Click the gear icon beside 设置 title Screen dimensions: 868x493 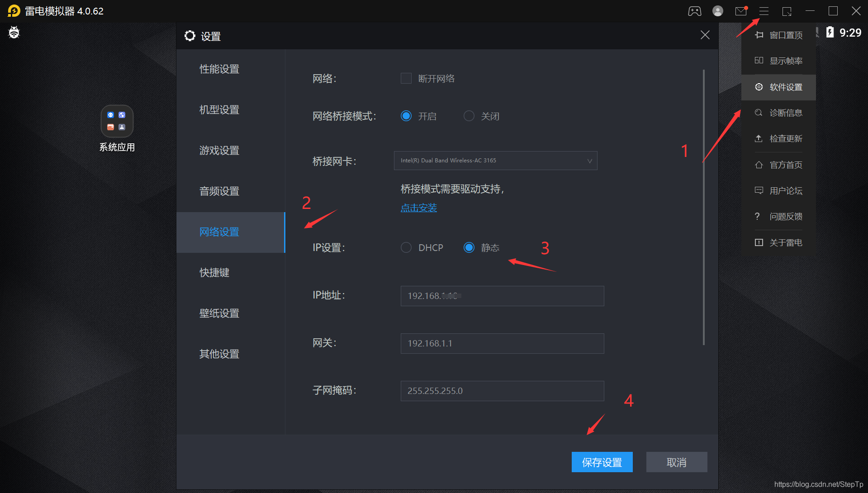(190, 36)
